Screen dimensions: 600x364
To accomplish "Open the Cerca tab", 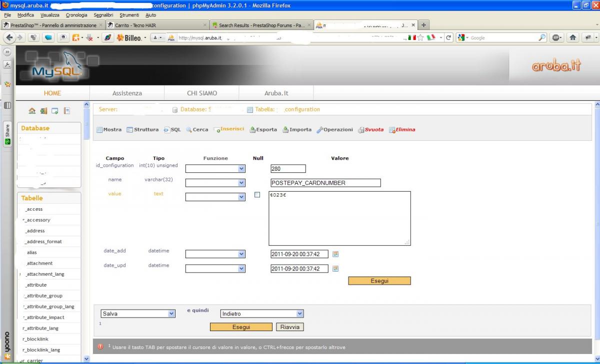I will click(197, 130).
